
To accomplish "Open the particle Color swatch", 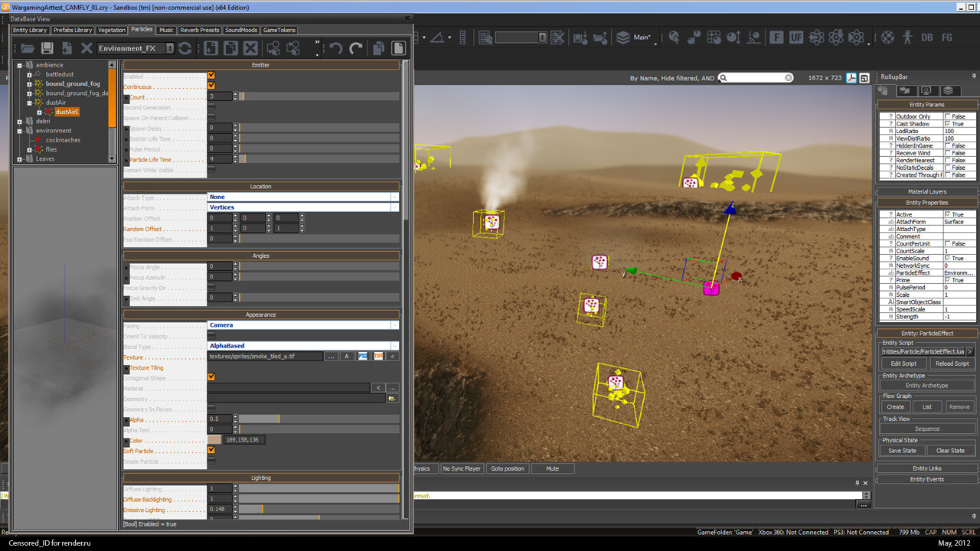I will (x=214, y=440).
